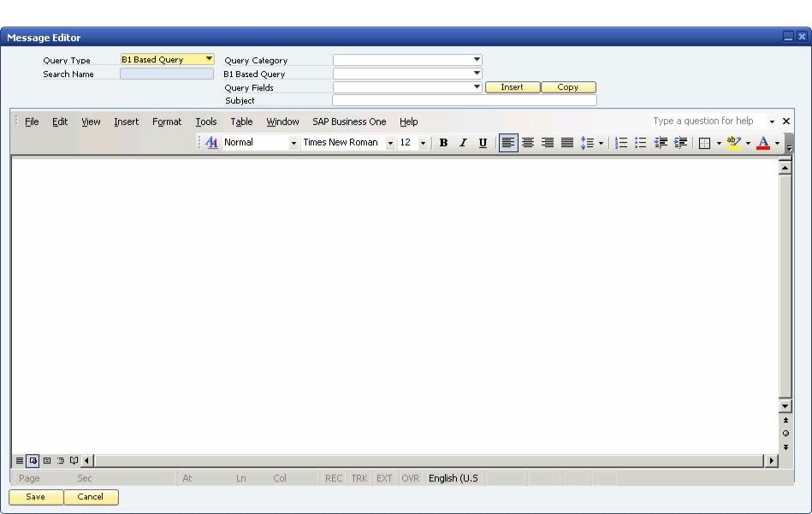
Task: Open the Format menu
Action: coord(167,121)
